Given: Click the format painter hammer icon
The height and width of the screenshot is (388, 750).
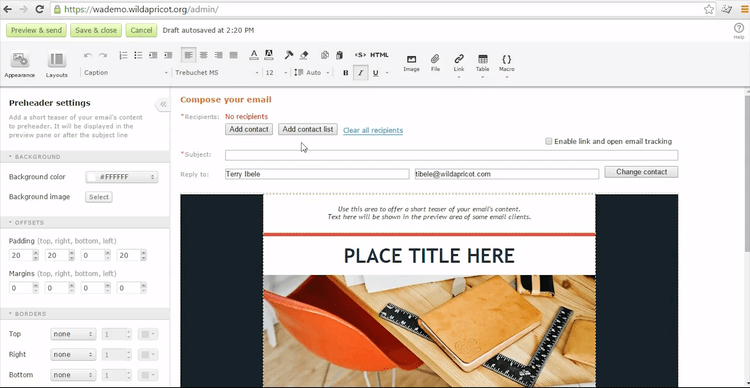Looking at the screenshot, I should [x=289, y=55].
